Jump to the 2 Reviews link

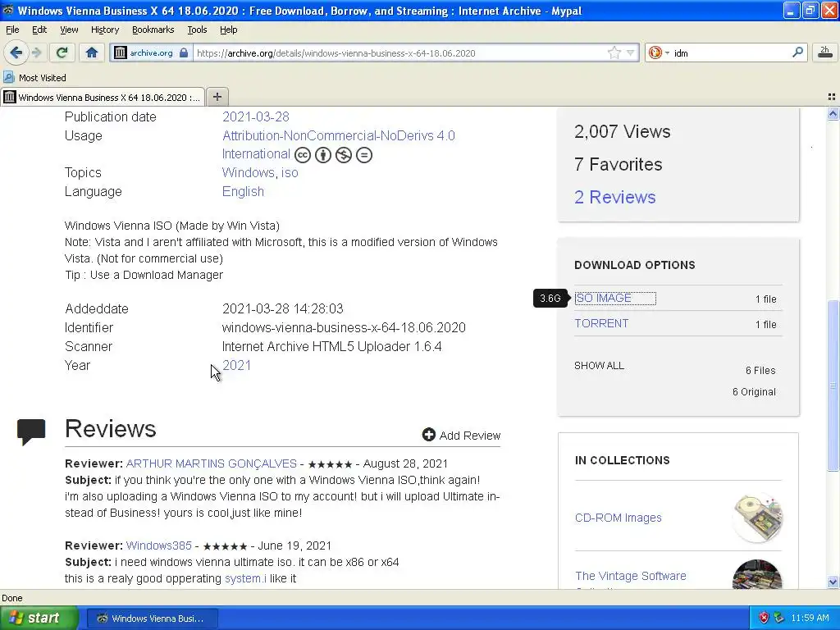click(615, 197)
